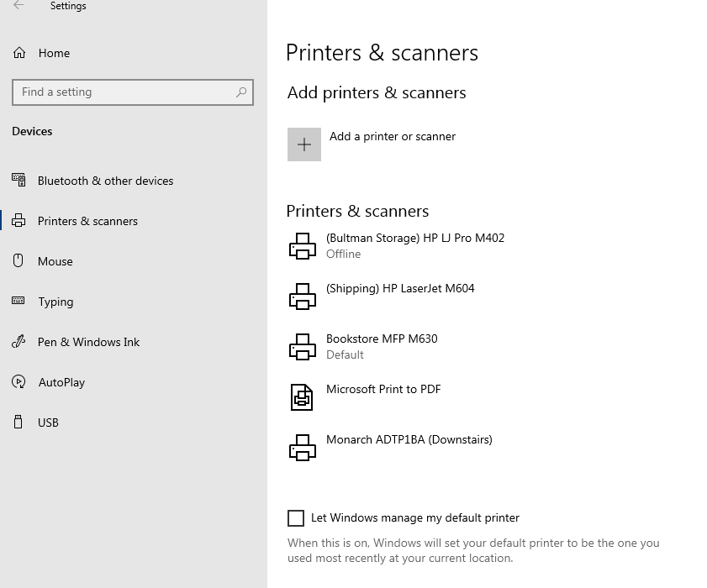Click Add a printer or scanner label

tap(393, 136)
